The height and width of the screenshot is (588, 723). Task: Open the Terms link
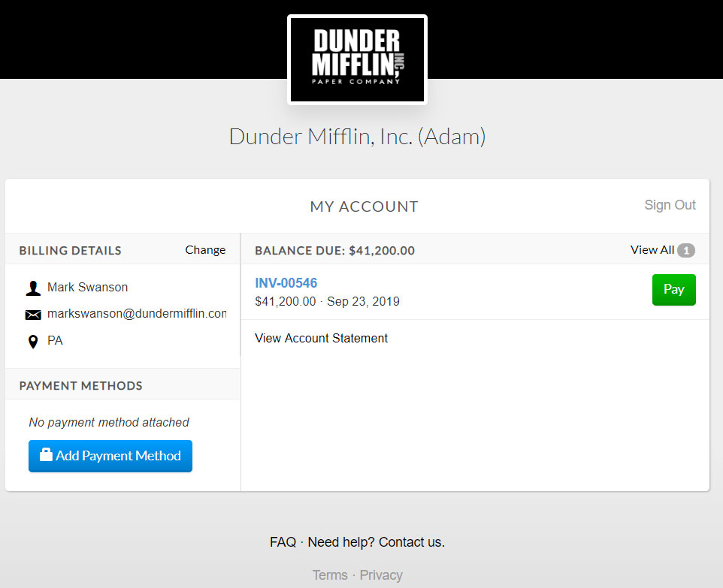tap(330, 575)
